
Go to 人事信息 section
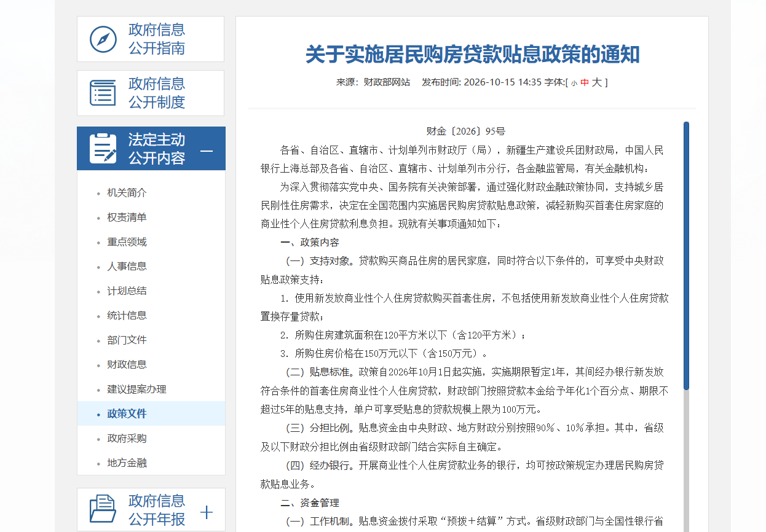click(127, 267)
